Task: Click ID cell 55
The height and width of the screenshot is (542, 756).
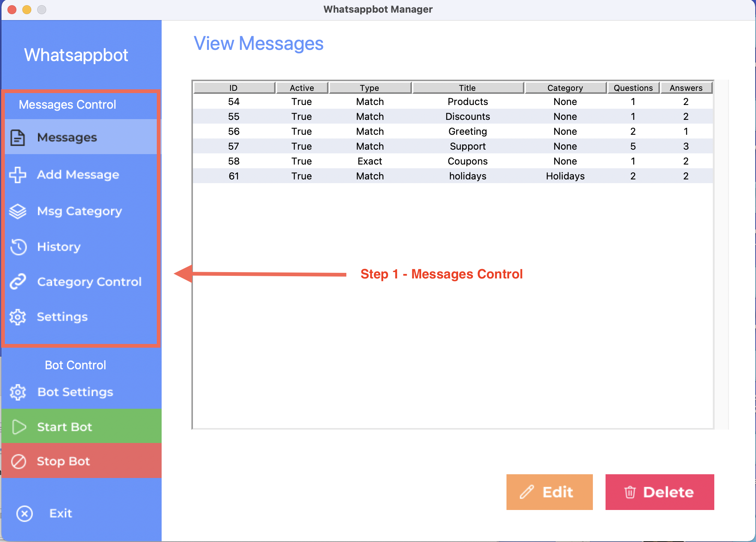Action: click(234, 117)
